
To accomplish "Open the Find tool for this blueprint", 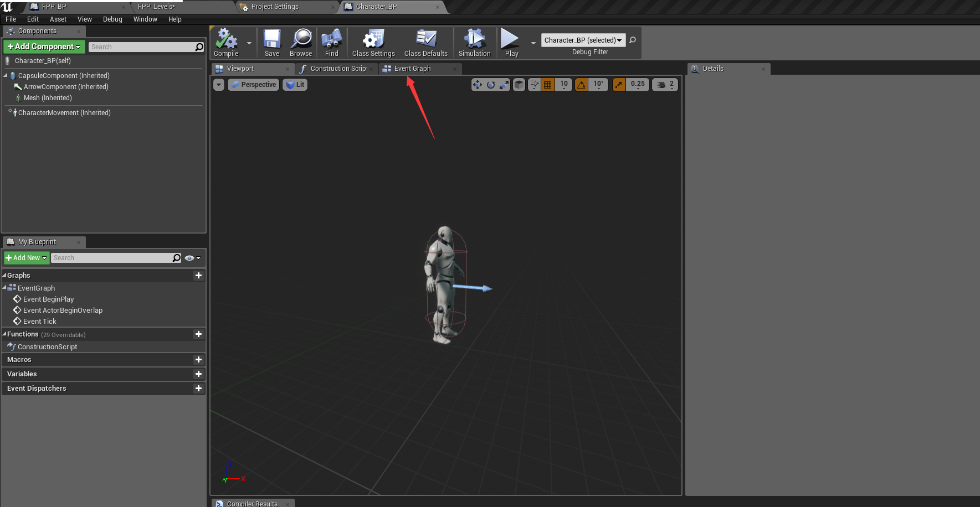I will [331, 43].
